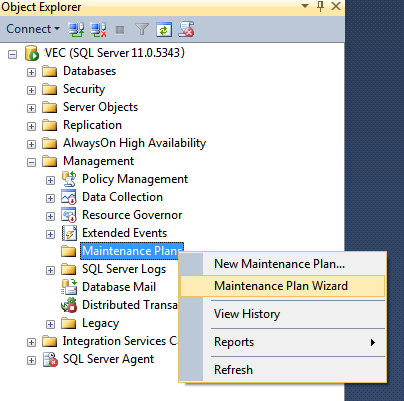Select the Legacy tree item

100,323
